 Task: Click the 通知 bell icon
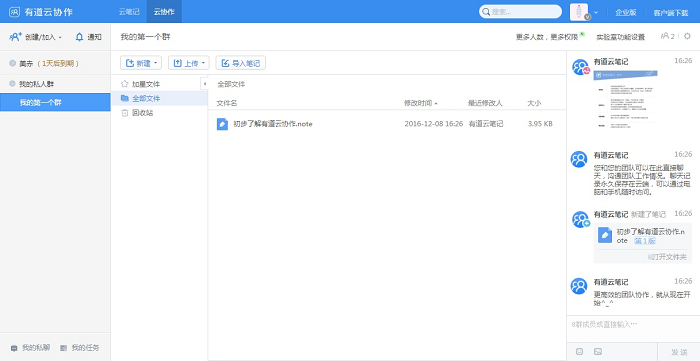click(x=79, y=37)
